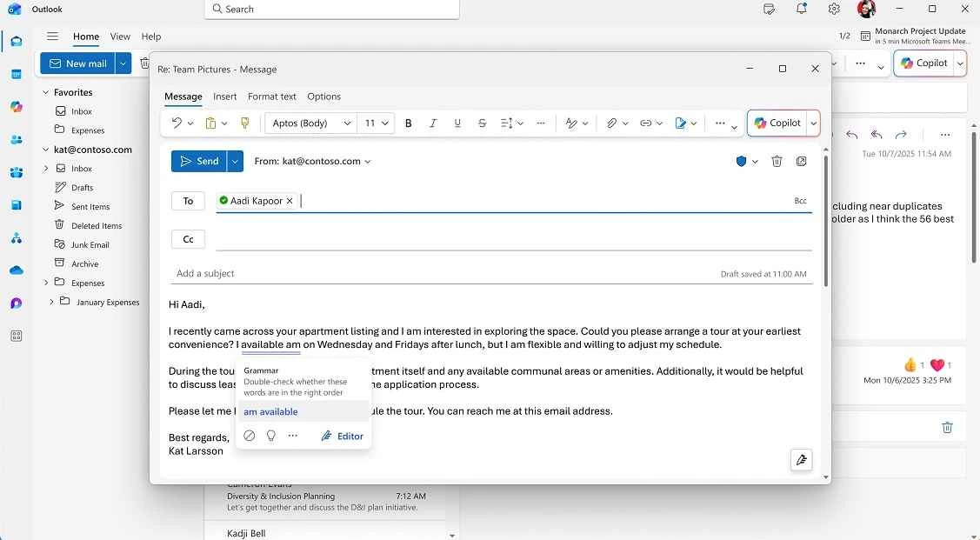
Task: Open the Copilot dropdown in the message window
Action: [x=814, y=123]
